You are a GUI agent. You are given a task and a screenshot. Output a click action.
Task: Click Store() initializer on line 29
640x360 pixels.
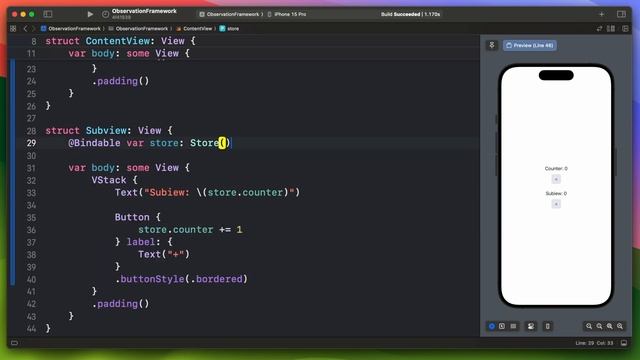(x=210, y=143)
